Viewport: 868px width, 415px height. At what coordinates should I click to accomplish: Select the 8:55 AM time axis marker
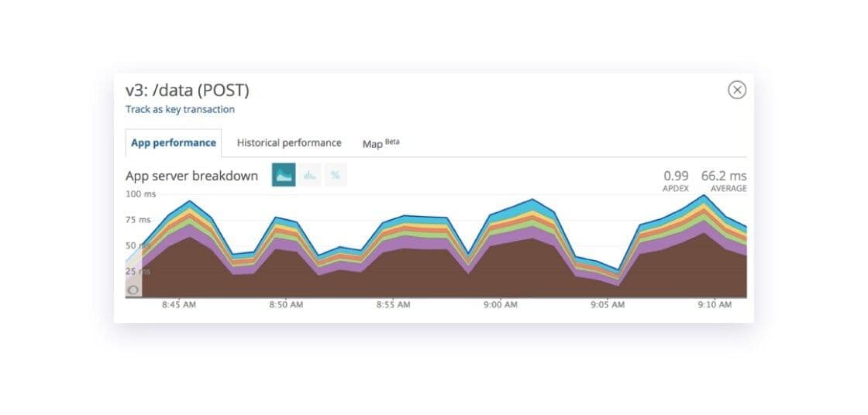coord(393,305)
